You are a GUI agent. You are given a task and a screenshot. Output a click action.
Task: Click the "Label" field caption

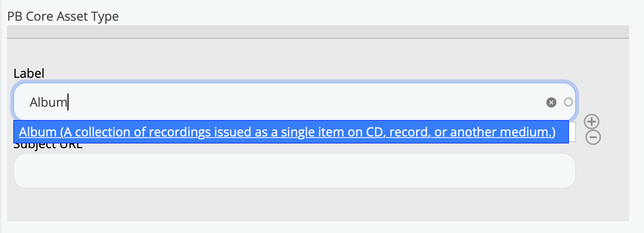click(29, 73)
